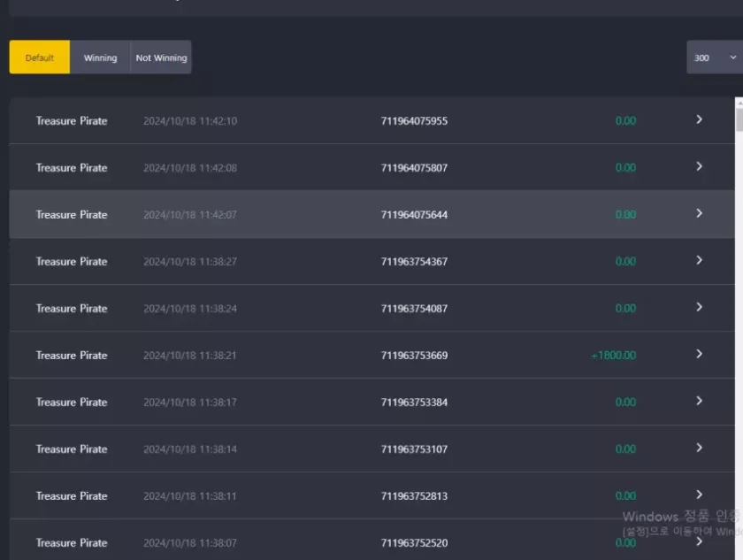Select the highlighted 11:42:07 Treasure Pirate row

72,215
